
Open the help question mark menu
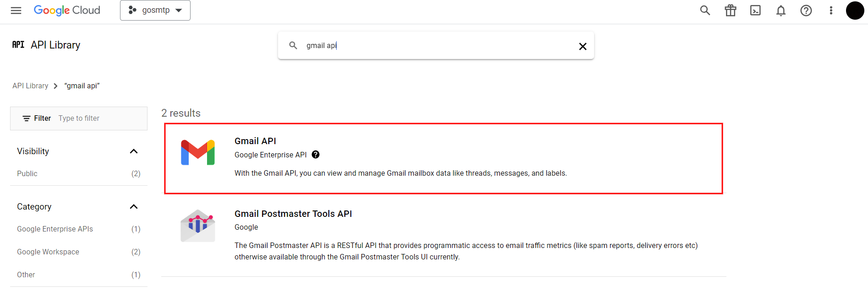806,11
